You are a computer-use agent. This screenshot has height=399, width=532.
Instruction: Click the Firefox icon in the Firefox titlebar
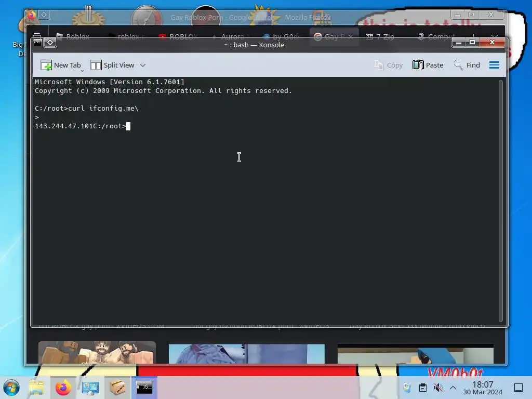[32, 15]
